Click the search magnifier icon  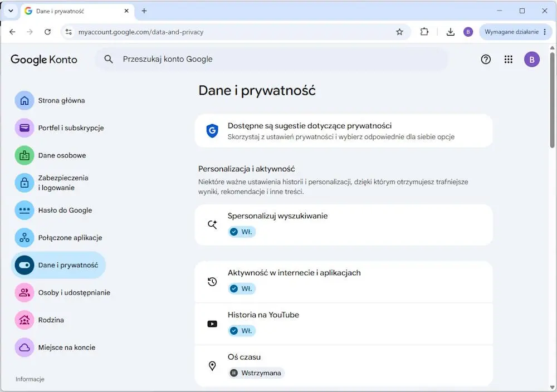109,59
